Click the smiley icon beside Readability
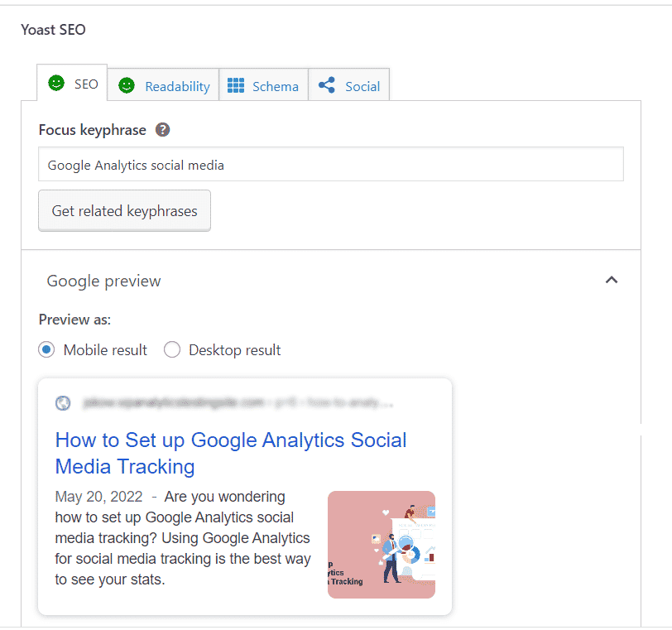The image size is (672, 630). point(126,86)
